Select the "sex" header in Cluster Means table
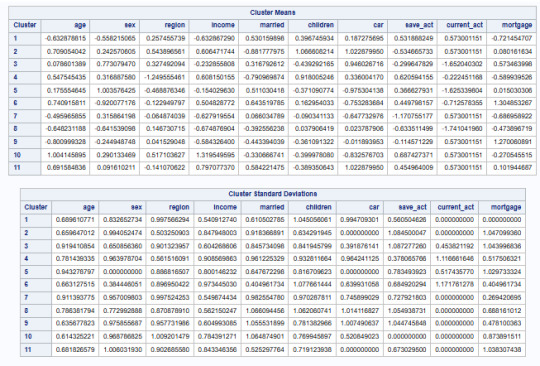Screen dimensions: 540x366 pos(130,25)
